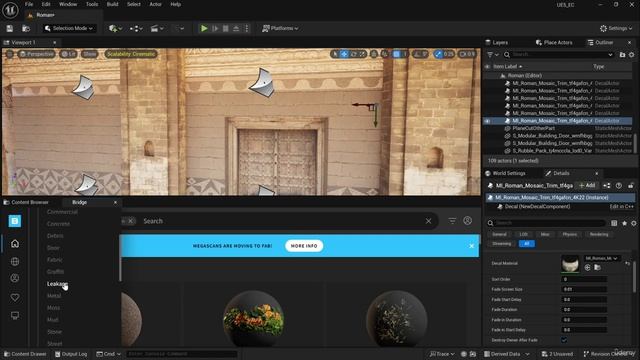Open the camera speed setting in viewport

pos(467,54)
